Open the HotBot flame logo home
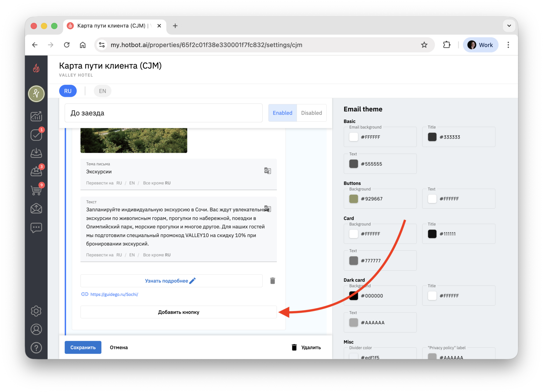 (x=36, y=68)
